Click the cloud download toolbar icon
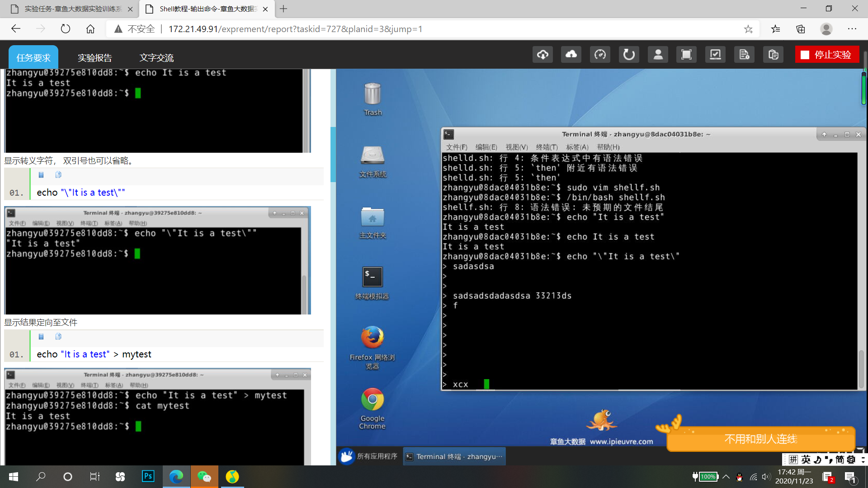This screenshot has height=488, width=868. [x=542, y=55]
